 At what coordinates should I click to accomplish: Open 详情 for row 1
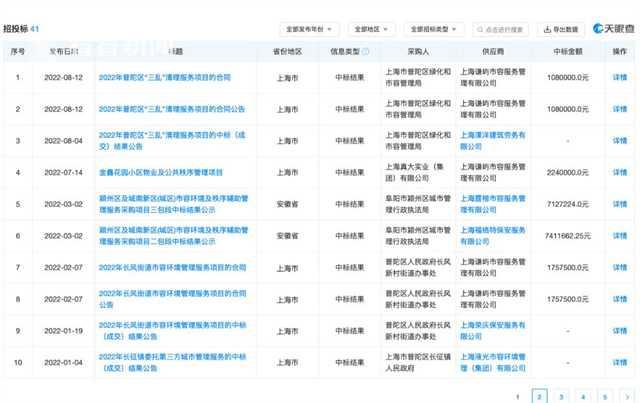pos(619,76)
